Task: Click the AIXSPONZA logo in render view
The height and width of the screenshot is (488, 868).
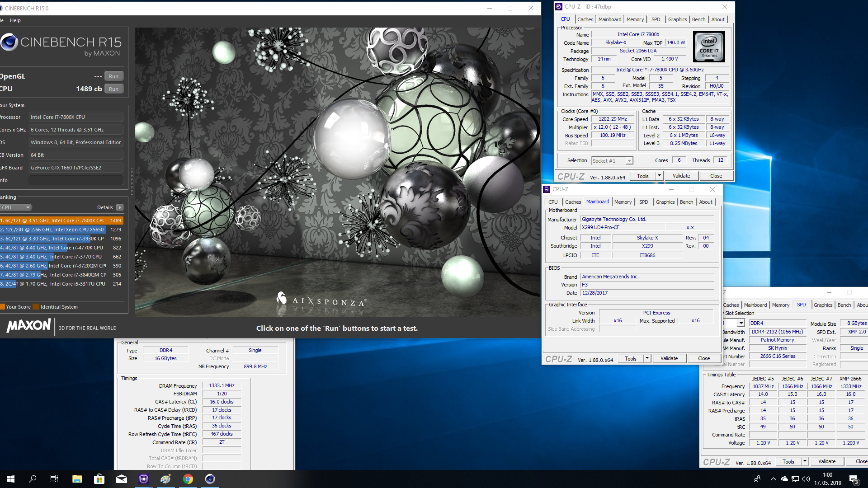Action: [x=321, y=299]
